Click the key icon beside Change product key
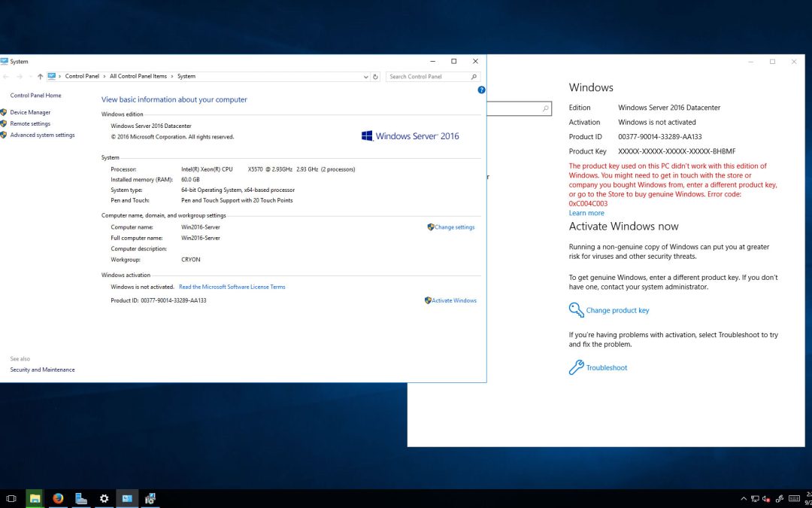The height and width of the screenshot is (508, 812). 576,310
